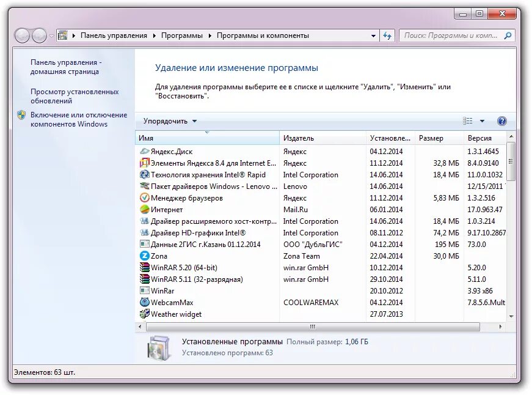Click the Данные 2ГИС г.Казань icon
This screenshot has height=395, width=532.
click(145, 244)
